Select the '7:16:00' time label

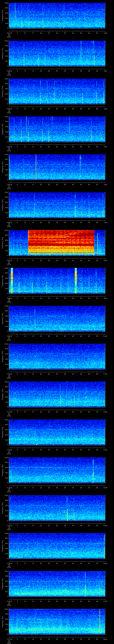point(9,601)
